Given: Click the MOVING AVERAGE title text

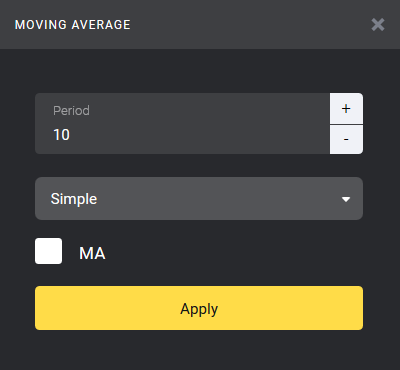Looking at the screenshot, I should 73,25.
